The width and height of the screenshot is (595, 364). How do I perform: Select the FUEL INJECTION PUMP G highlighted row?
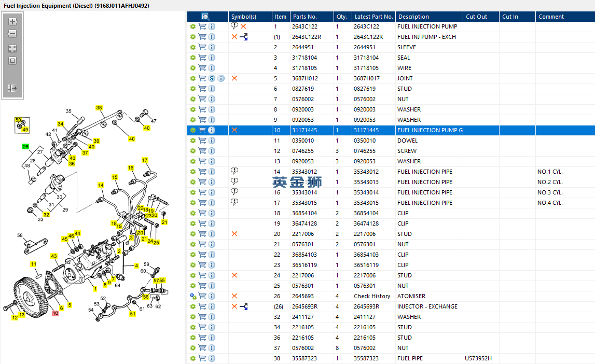391,130
